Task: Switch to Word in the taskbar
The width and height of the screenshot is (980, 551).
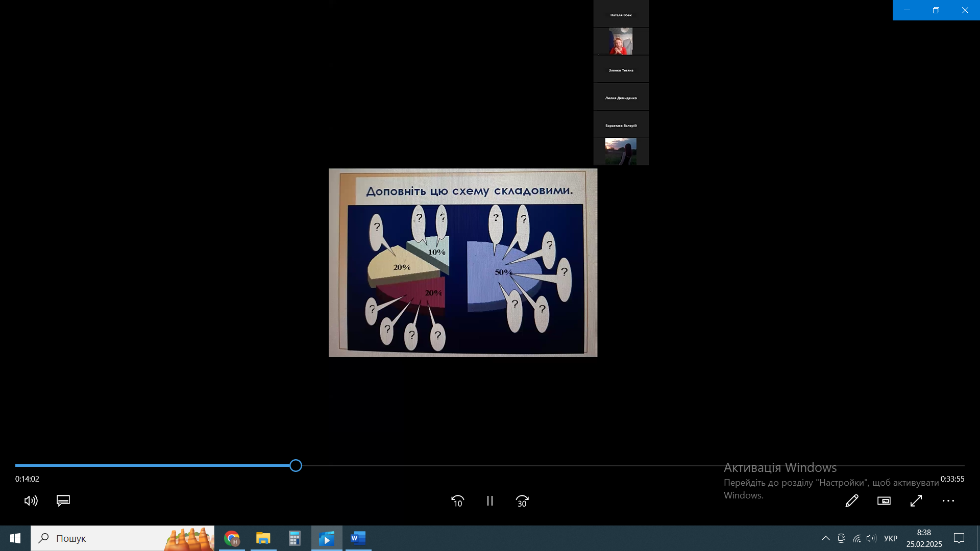Action: tap(358, 538)
